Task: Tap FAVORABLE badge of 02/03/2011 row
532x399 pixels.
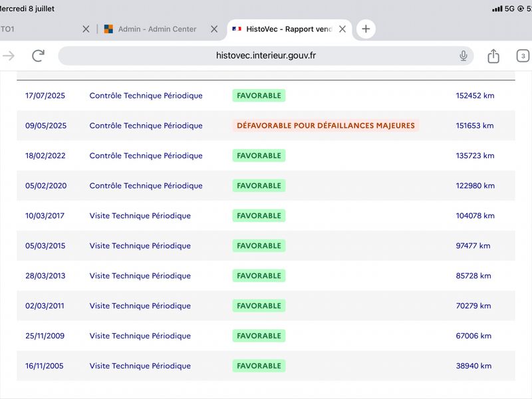Action: tap(259, 306)
